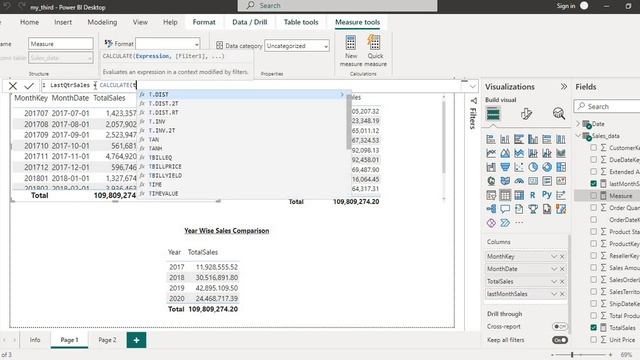Open Format visual paintbrush icon
Viewport: 640px width, 360px height.
[x=526, y=113]
